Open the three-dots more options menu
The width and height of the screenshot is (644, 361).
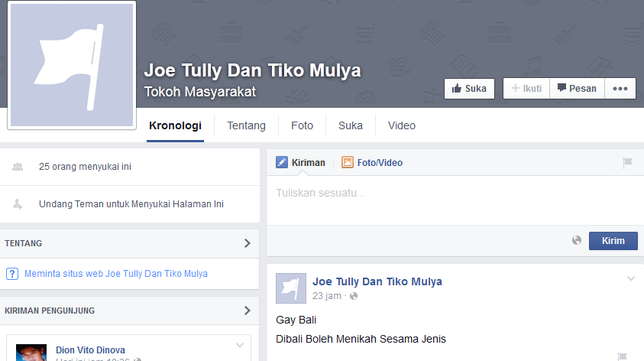coord(620,89)
